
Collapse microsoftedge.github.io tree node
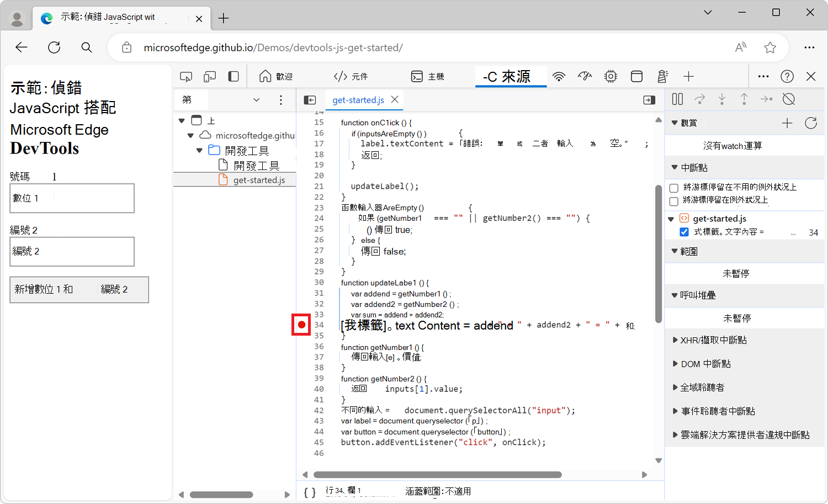(190, 135)
